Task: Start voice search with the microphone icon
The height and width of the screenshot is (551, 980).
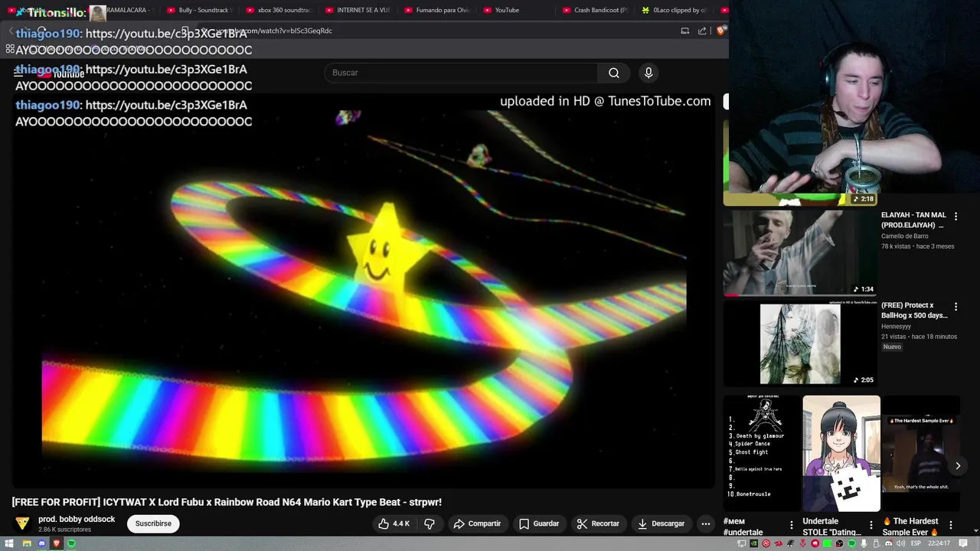Action: point(648,73)
